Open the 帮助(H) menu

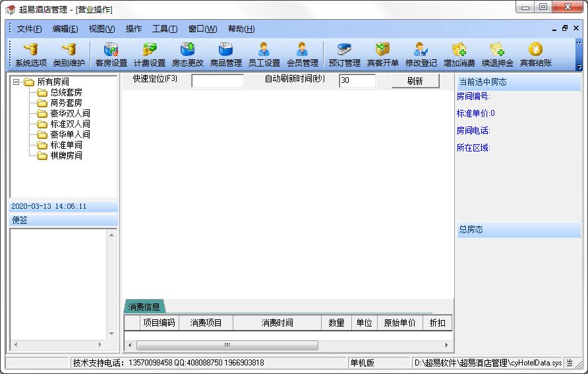tap(241, 29)
